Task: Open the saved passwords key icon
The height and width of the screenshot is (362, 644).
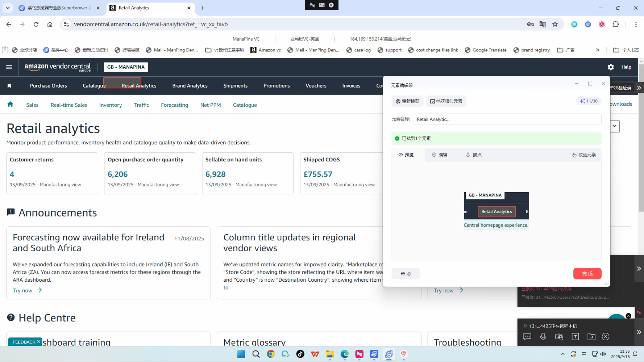Action: (531, 24)
